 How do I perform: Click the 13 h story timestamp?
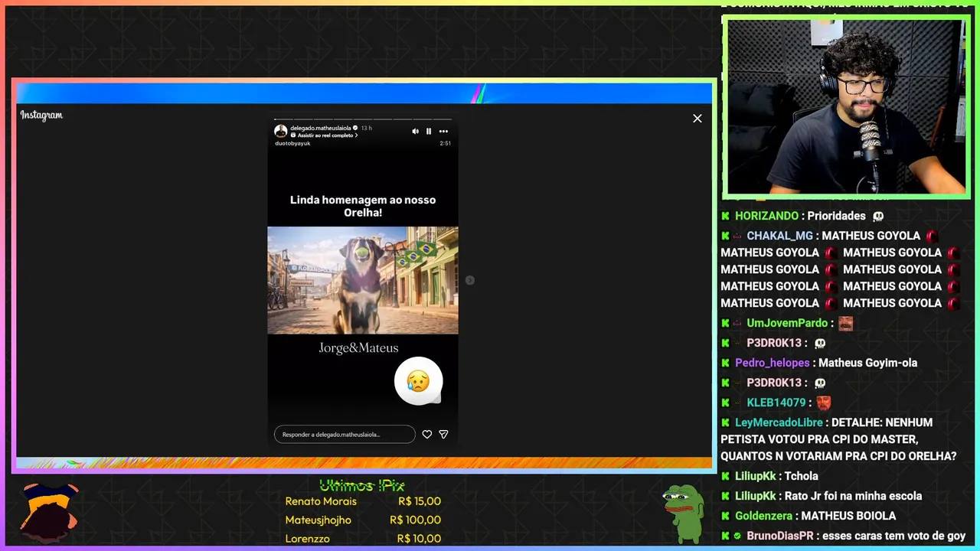click(367, 128)
